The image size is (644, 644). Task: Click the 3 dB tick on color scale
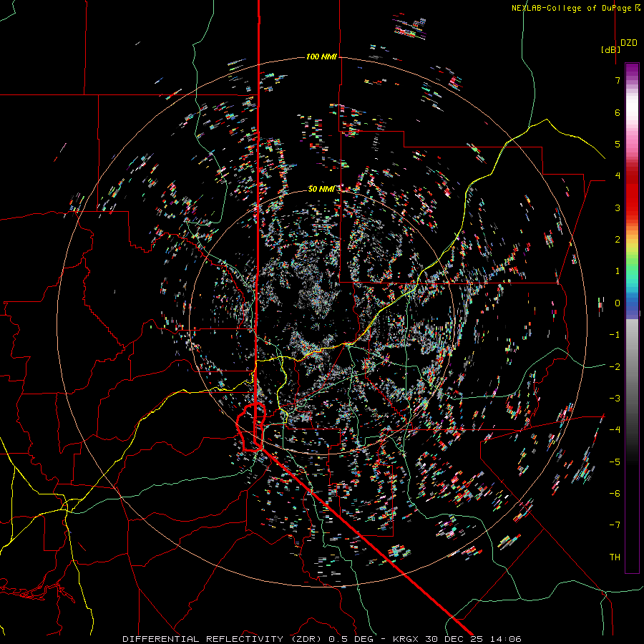(x=618, y=208)
